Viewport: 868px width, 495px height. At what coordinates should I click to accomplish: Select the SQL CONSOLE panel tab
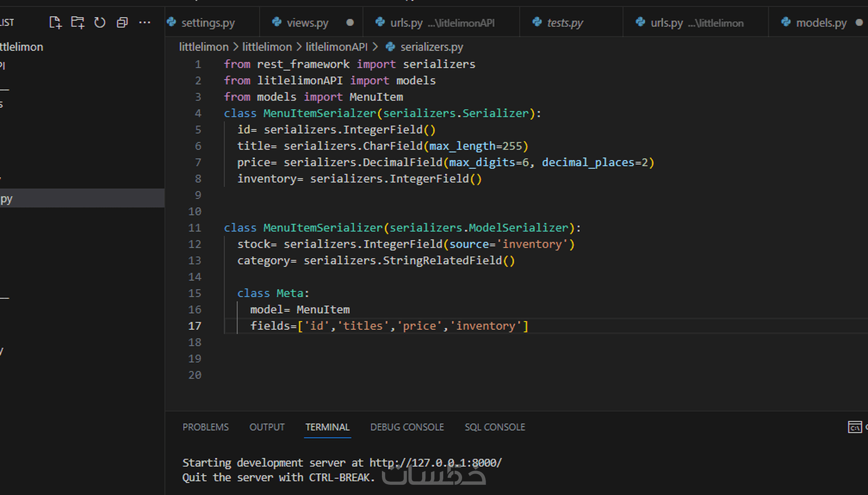pyautogui.click(x=495, y=427)
